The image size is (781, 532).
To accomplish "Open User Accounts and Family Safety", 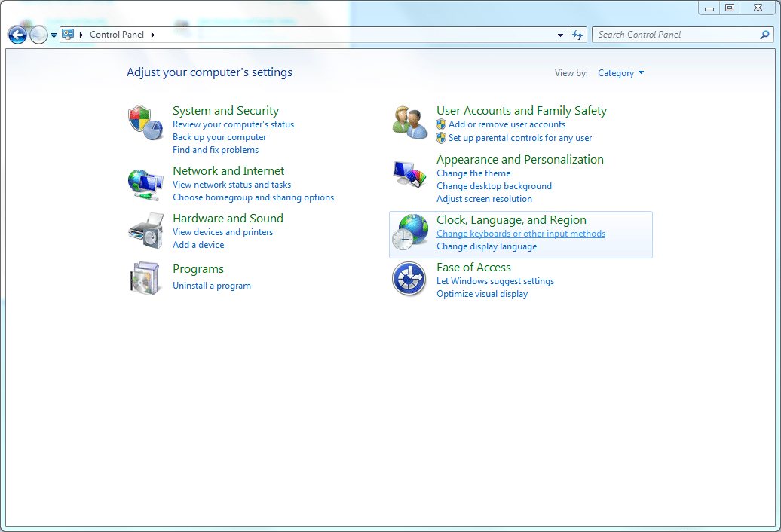I will click(522, 111).
